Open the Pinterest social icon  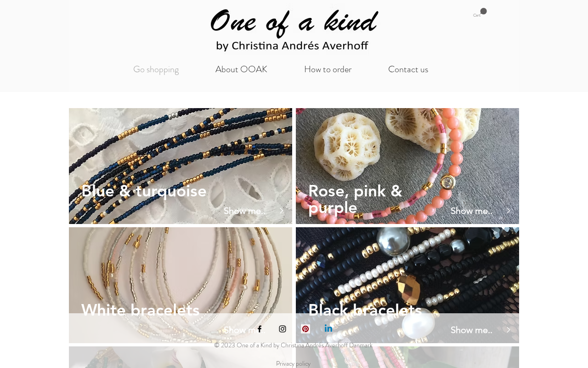tap(305, 329)
